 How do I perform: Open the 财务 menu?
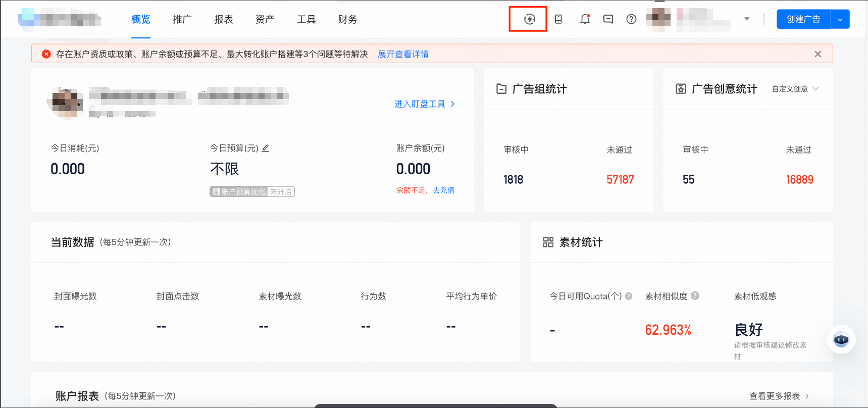tap(348, 19)
